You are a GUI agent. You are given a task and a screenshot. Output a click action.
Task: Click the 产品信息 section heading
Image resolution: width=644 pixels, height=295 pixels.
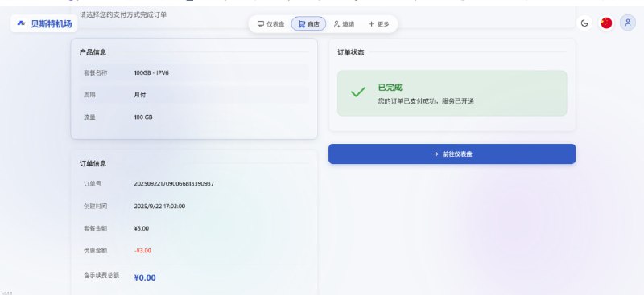(93, 52)
